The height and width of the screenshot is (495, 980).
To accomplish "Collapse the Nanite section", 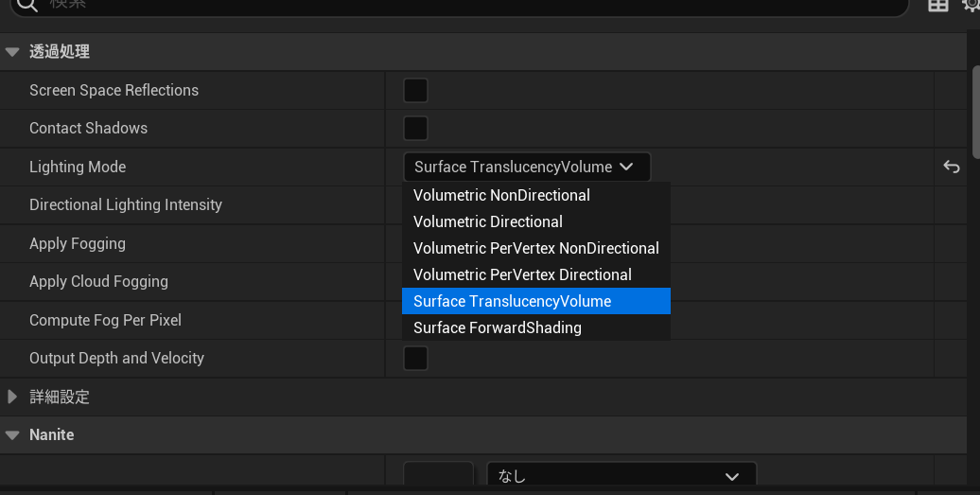I will (12, 435).
